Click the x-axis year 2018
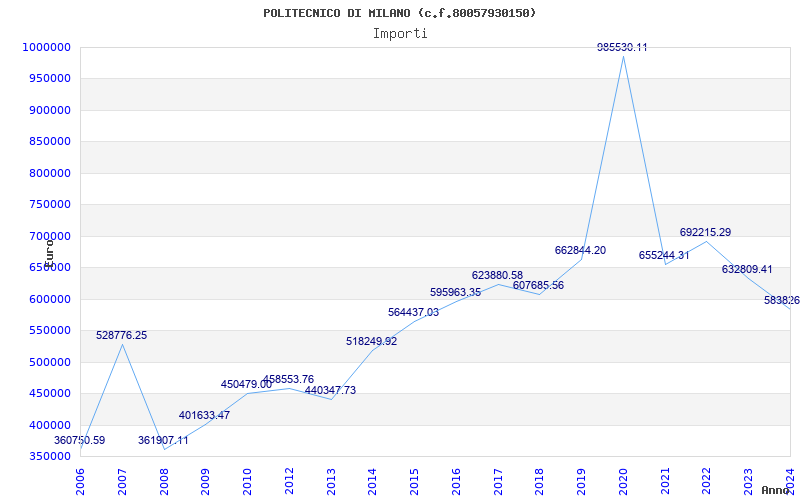 (x=540, y=482)
